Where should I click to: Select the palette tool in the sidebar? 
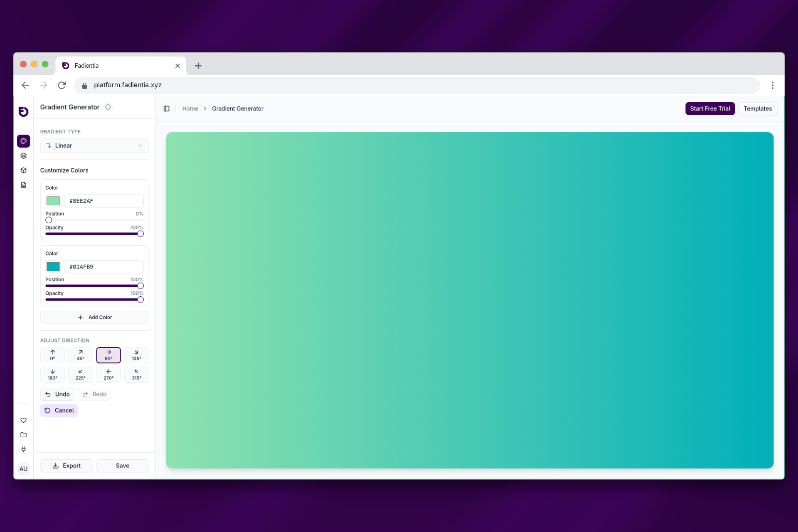[x=23, y=141]
